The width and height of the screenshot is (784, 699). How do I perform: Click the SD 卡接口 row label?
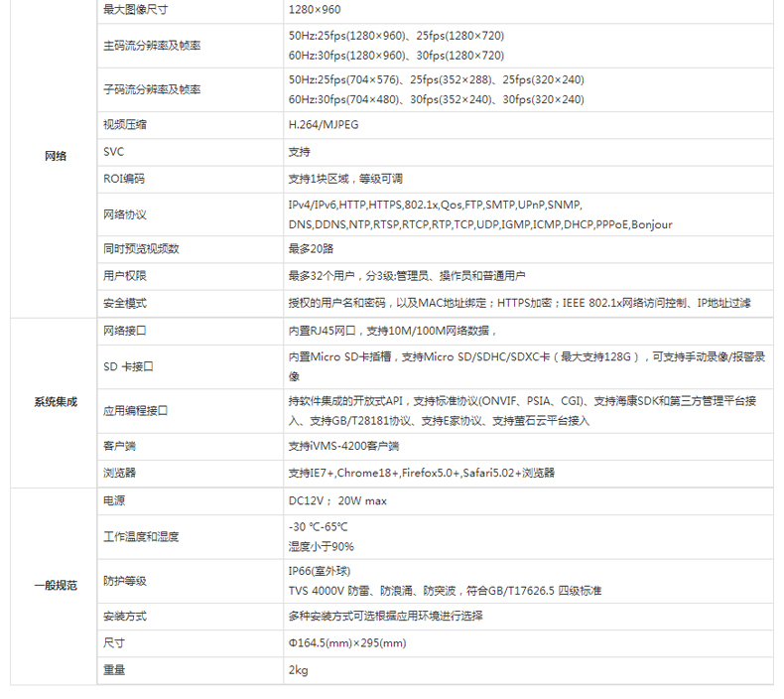click(128, 366)
